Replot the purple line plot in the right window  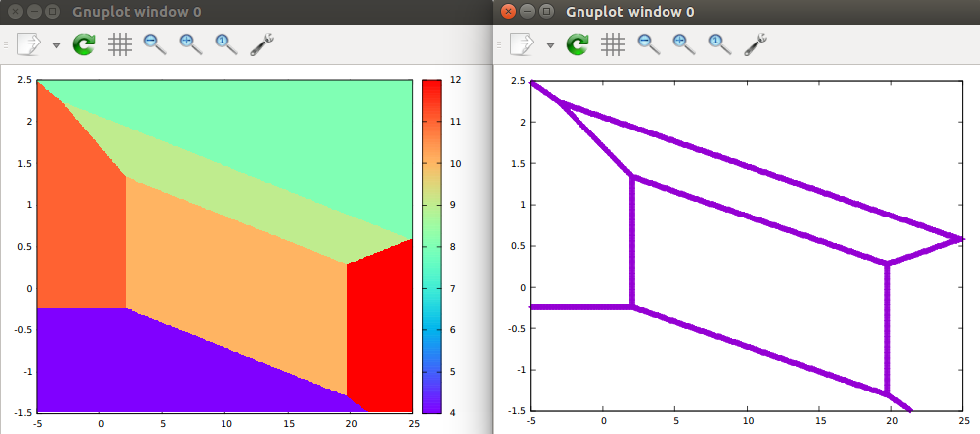point(578,44)
